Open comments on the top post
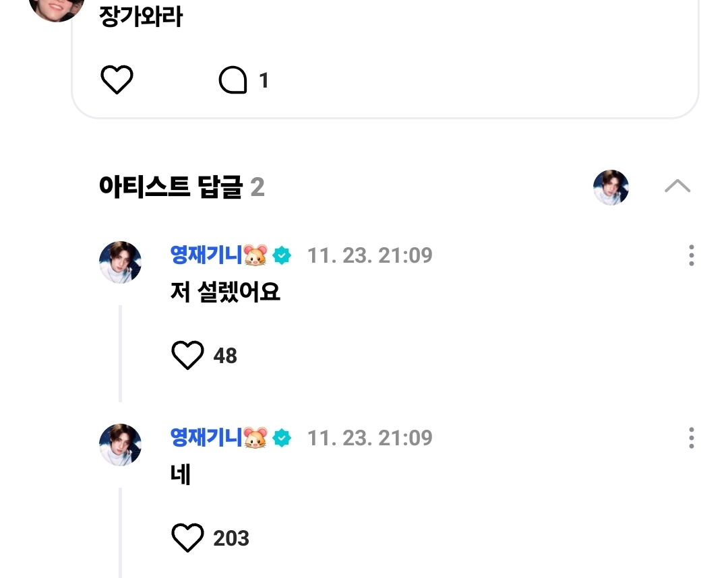 [233, 81]
